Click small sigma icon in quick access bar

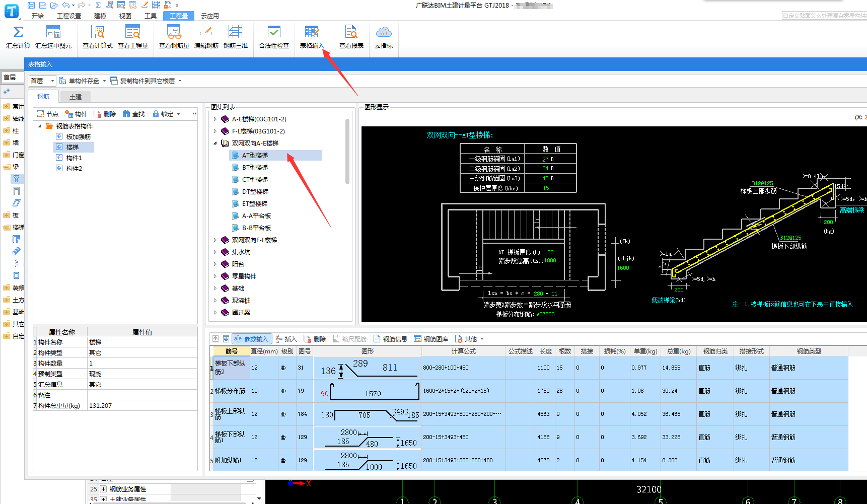click(98, 5)
